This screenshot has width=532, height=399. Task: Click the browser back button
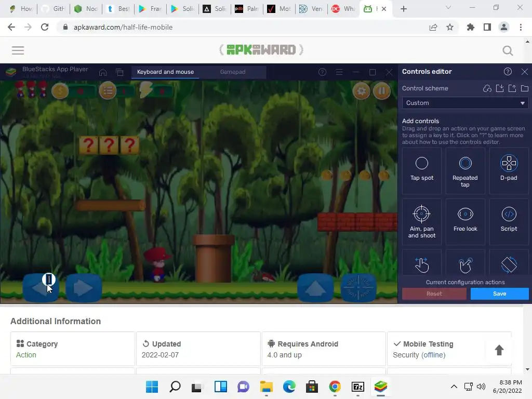pyautogui.click(x=11, y=27)
